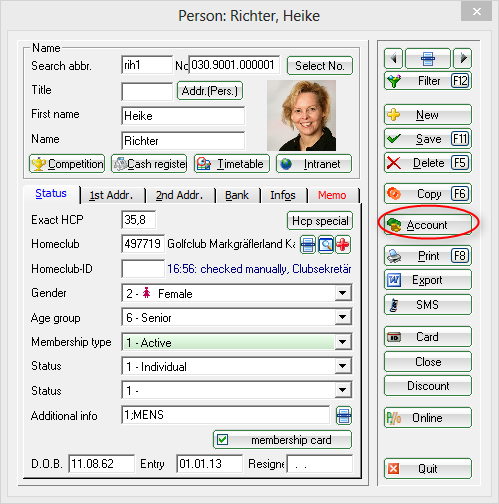Switch to the Memo tab

point(332,195)
